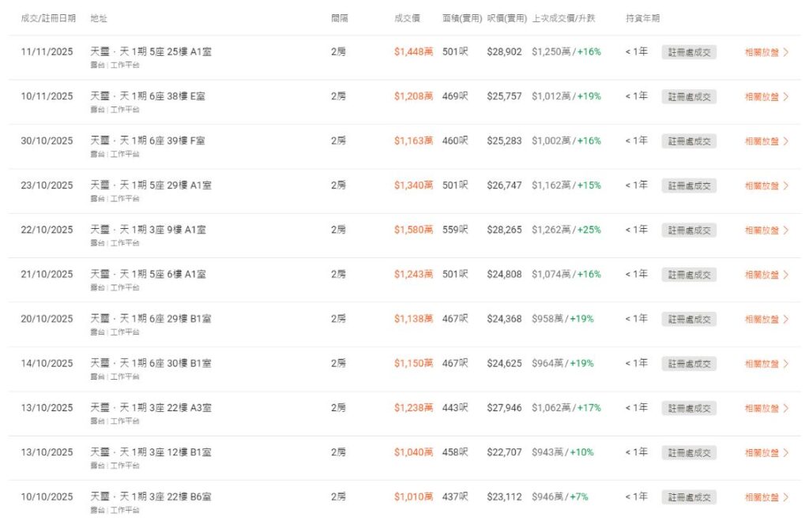809x532 pixels.
Task: Click the 成交/註冊日期 column header
Action: pyautogui.click(x=48, y=17)
